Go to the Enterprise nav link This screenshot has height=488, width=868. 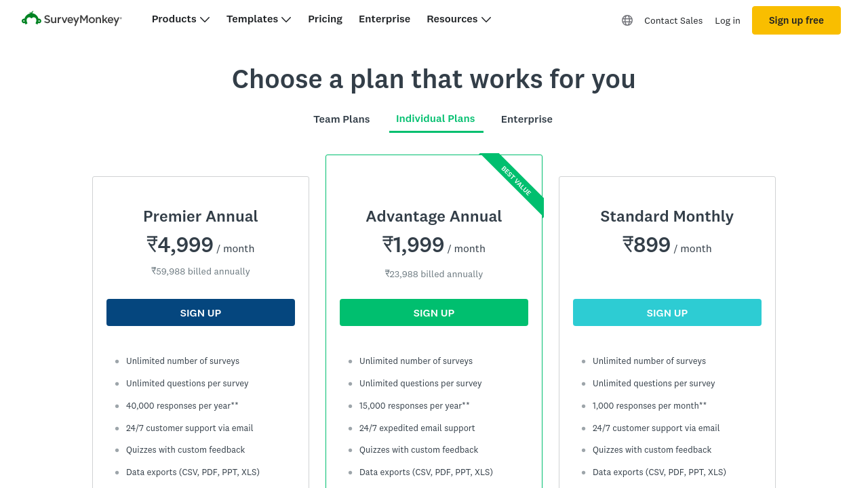(384, 19)
